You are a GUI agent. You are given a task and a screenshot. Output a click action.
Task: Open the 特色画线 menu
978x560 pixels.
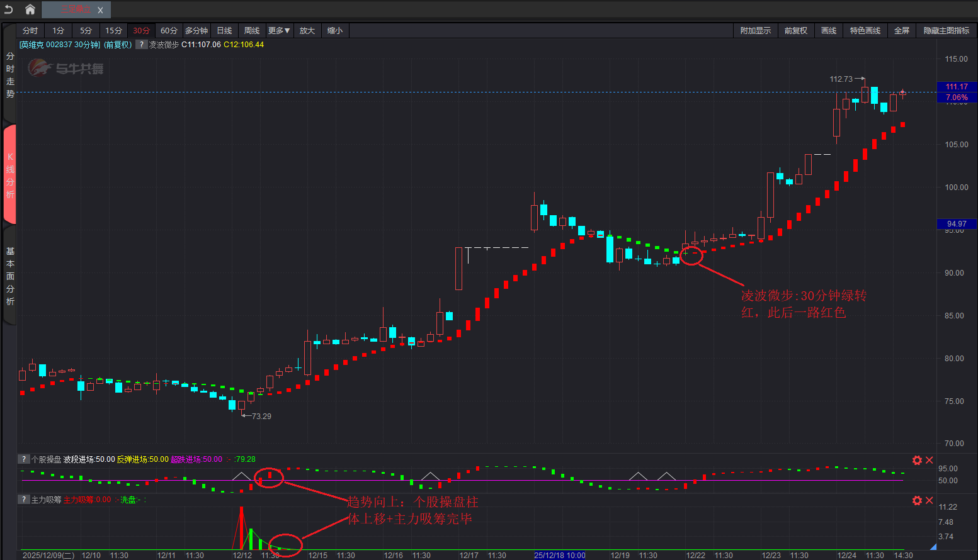coord(865,31)
